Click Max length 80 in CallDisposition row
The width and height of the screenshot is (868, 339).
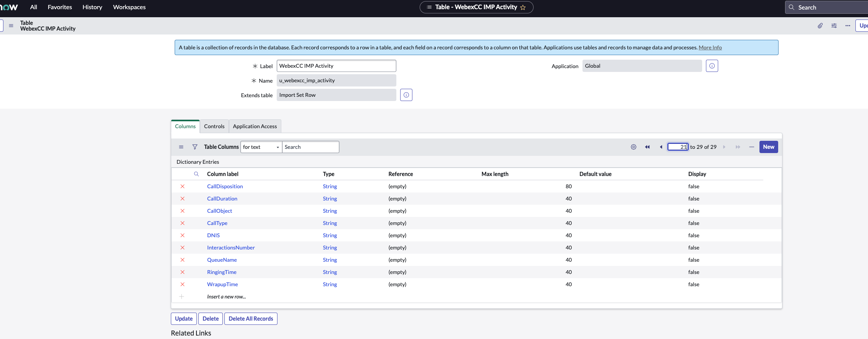pyautogui.click(x=569, y=186)
